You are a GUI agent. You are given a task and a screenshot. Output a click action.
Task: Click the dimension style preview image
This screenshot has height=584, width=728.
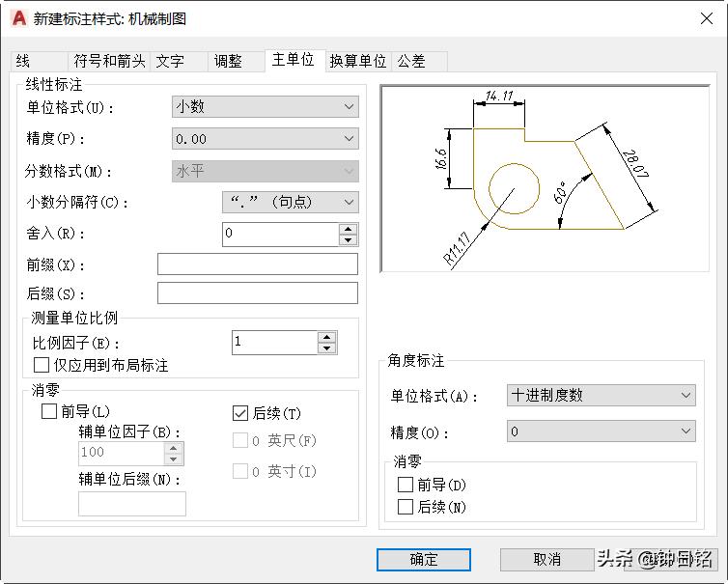(545, 179)
